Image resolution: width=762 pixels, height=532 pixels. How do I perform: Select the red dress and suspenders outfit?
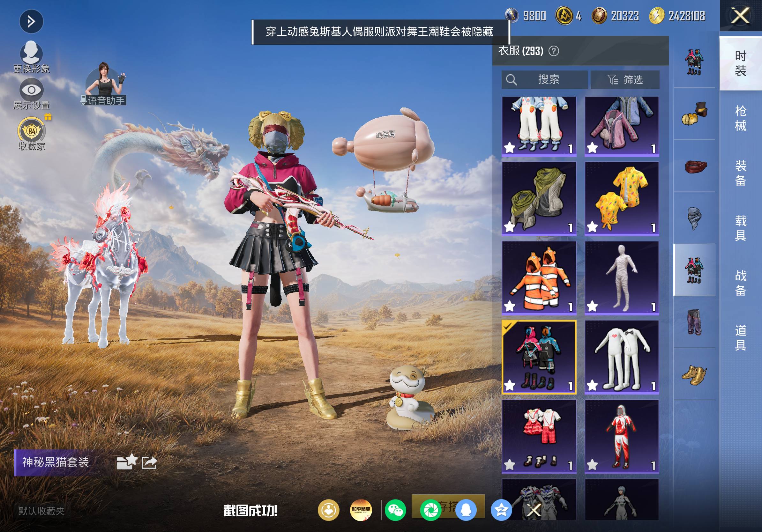[x=539, y=437]
